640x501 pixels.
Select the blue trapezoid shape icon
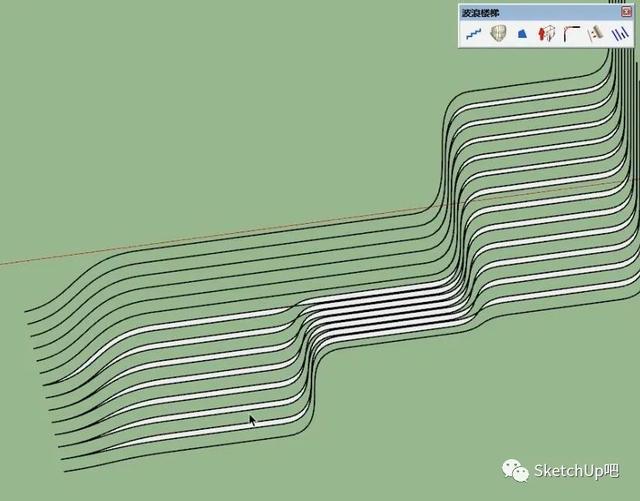pos(522,34)
